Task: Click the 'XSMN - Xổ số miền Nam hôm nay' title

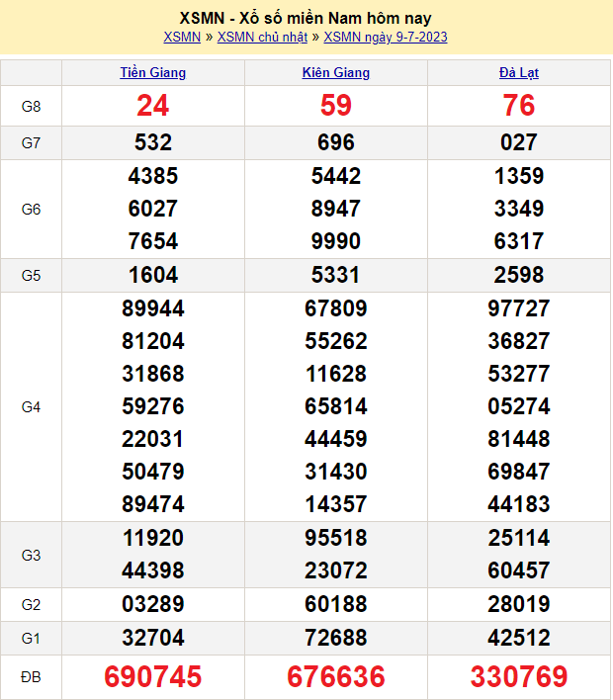Action: click(306, 18)
